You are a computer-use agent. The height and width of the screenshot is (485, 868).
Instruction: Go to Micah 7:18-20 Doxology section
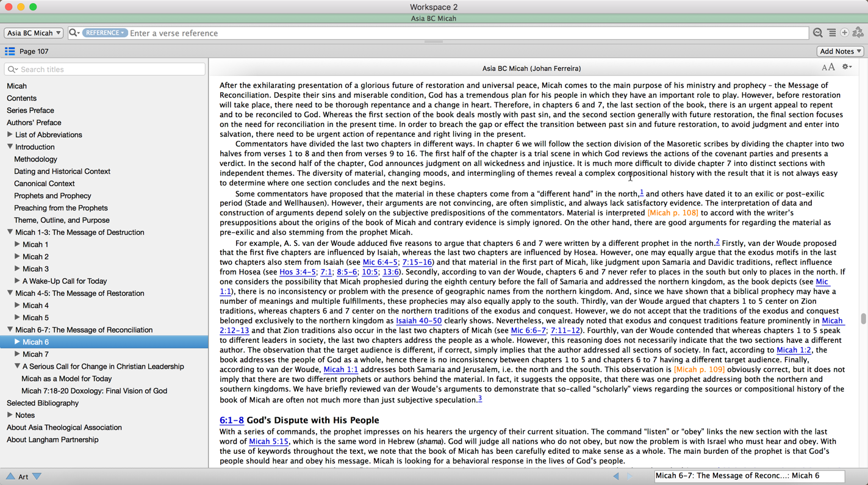[x=94, y=391]
